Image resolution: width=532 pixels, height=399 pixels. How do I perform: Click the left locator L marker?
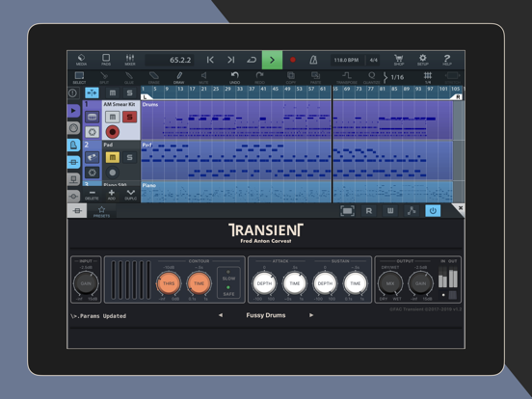[146, 97]
